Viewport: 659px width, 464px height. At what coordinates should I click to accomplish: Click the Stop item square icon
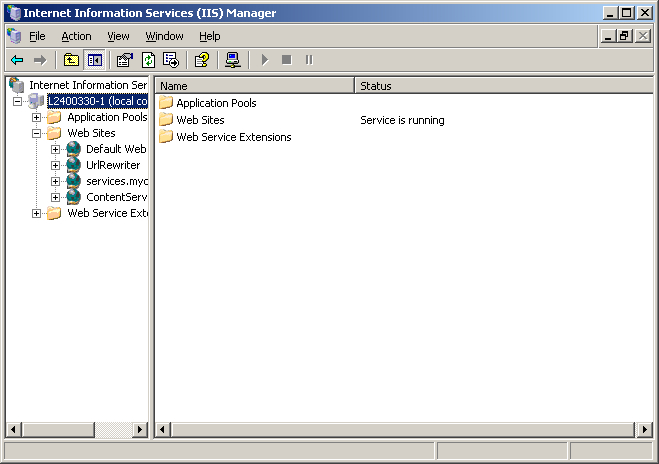coord(287,60)
